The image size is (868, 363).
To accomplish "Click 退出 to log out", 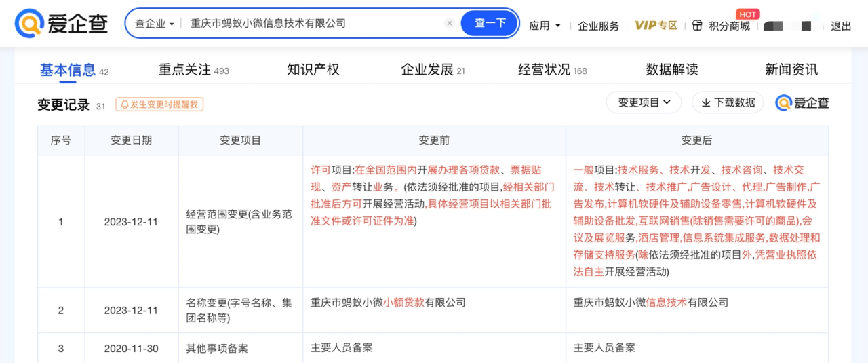I will (841, 26).
